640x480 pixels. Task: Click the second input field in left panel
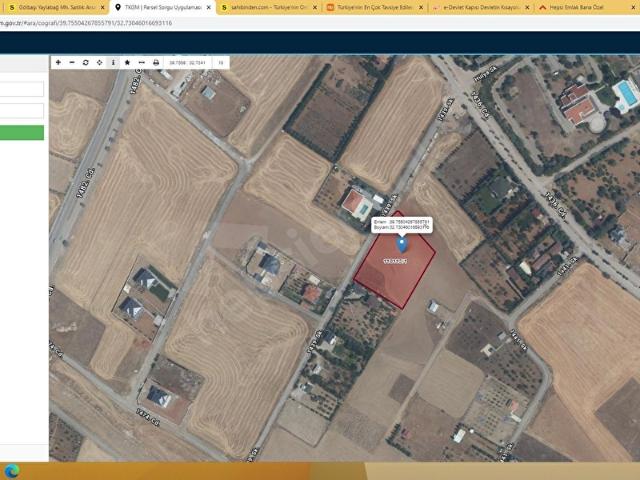tap(22, 111)
